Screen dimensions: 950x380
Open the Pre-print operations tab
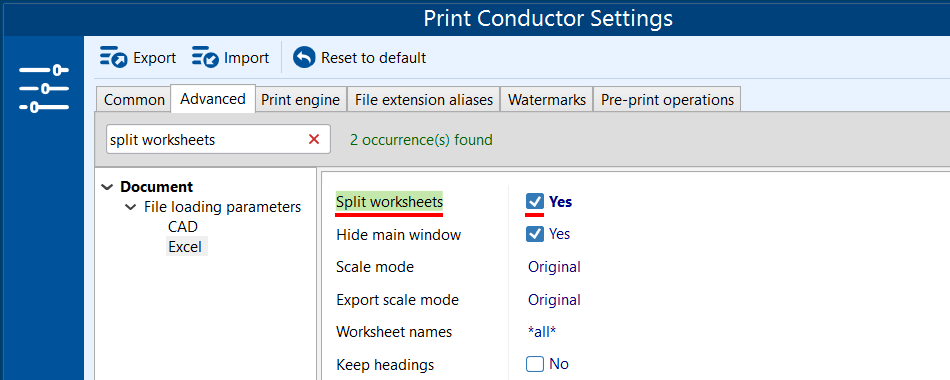667,100
